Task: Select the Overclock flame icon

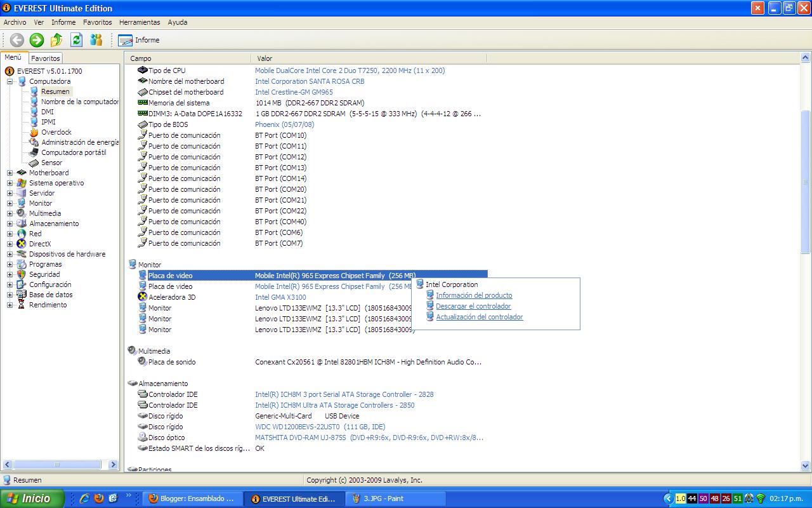Action: tap(34, 132)
